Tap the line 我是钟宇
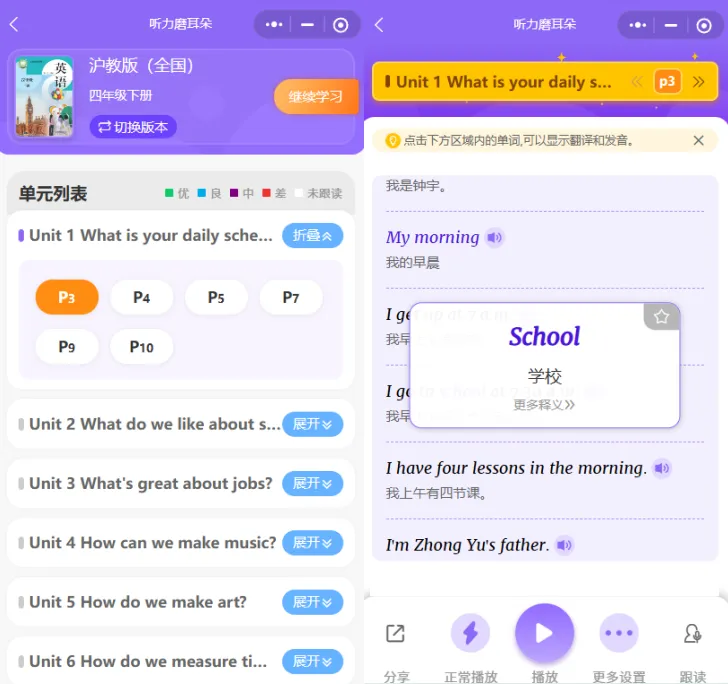Image resolution: width=728 pixels, height=684 pixels. [416, 186]
